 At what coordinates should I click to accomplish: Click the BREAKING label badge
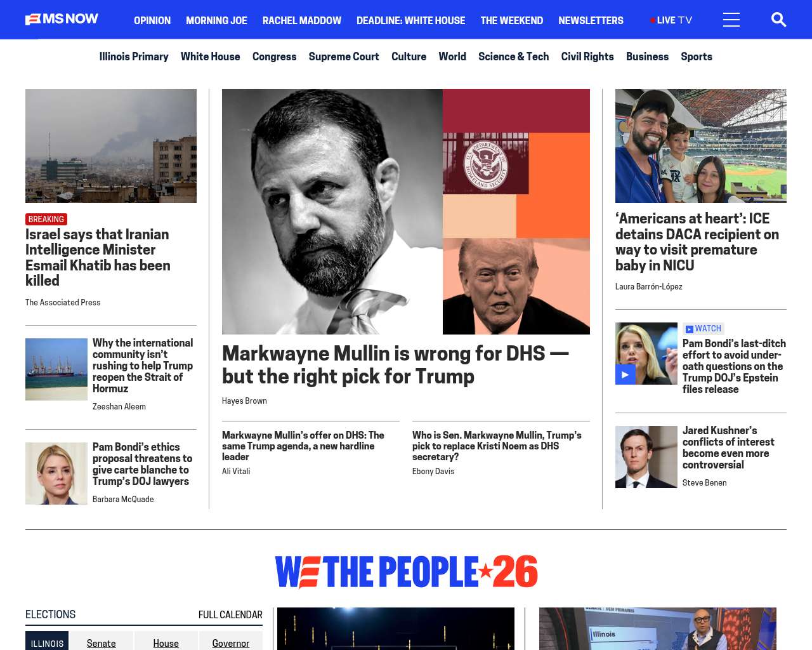[46, 219]
